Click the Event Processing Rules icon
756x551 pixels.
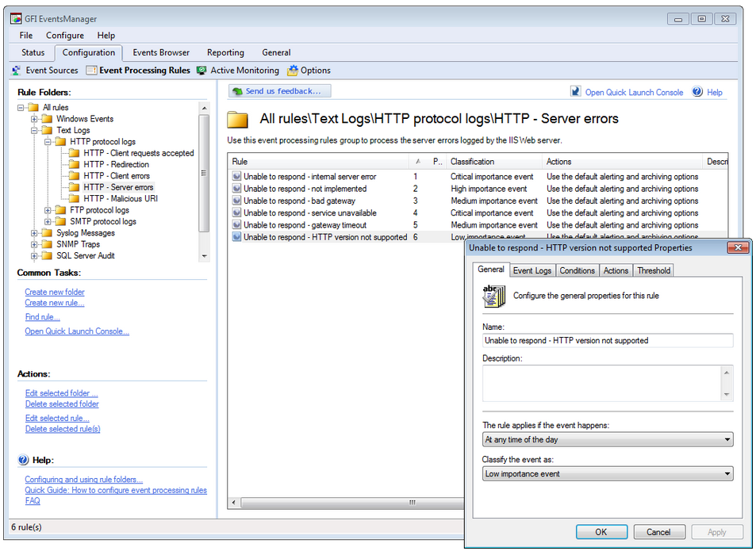(x=91, y=71)
